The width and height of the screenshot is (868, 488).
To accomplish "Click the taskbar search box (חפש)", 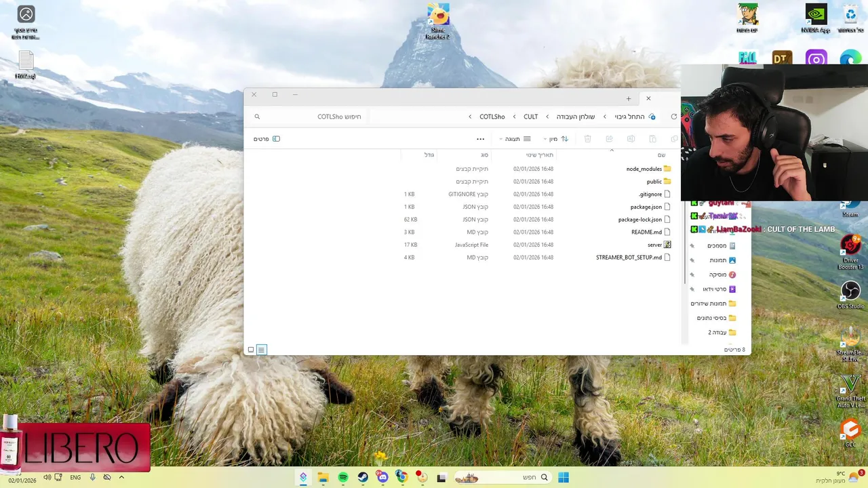I will (x=502, y=478).
